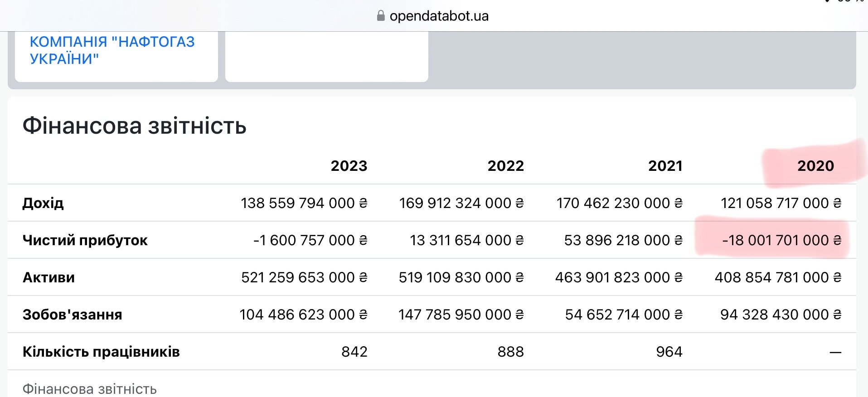Select the highlighted 2020 column header
Screen dimensions: 868x397
[815, 166]
